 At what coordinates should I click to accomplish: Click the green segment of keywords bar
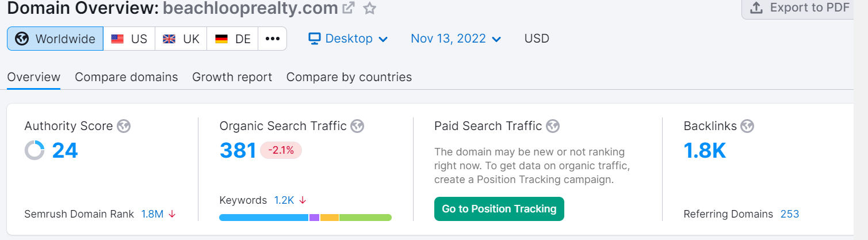(365, 218)
